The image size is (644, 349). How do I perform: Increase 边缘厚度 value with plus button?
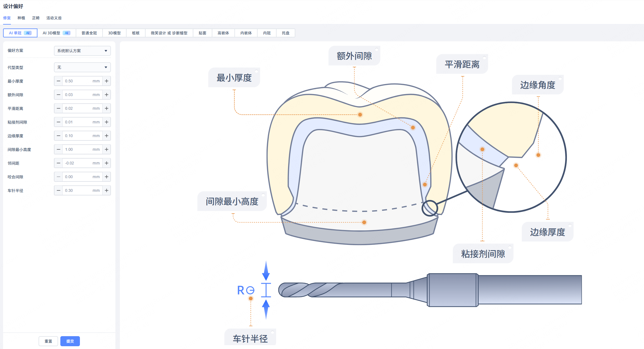(x=106, y=136)
